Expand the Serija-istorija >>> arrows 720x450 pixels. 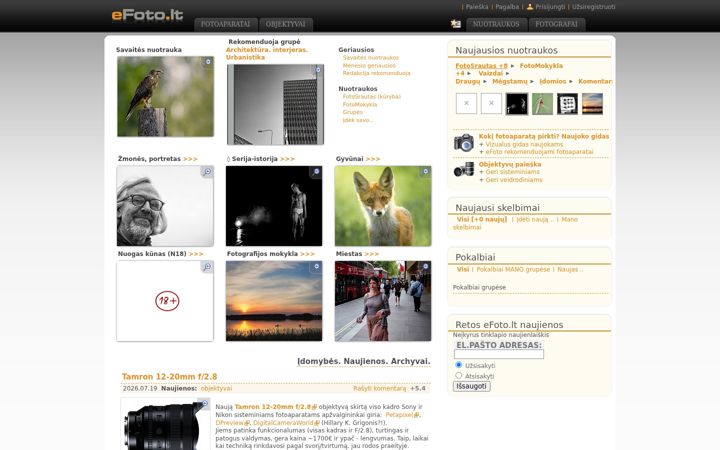pyautogui.click(x=287, y=159)
